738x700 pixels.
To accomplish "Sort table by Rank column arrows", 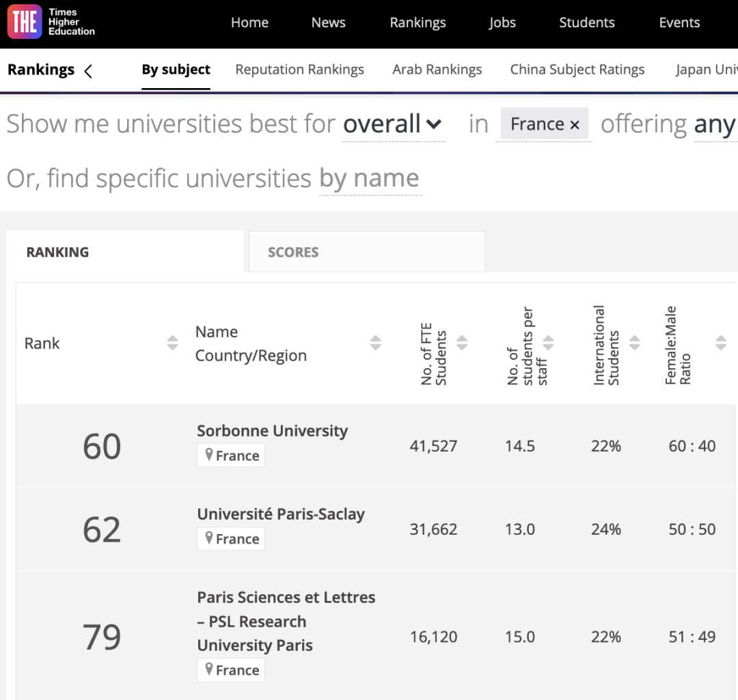I will click(173, 343).
